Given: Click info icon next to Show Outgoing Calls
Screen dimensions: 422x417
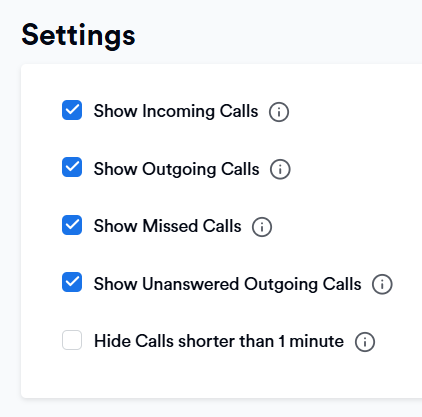Looking at the screenshot, I should pyautogui.click(x=280, y=169).
